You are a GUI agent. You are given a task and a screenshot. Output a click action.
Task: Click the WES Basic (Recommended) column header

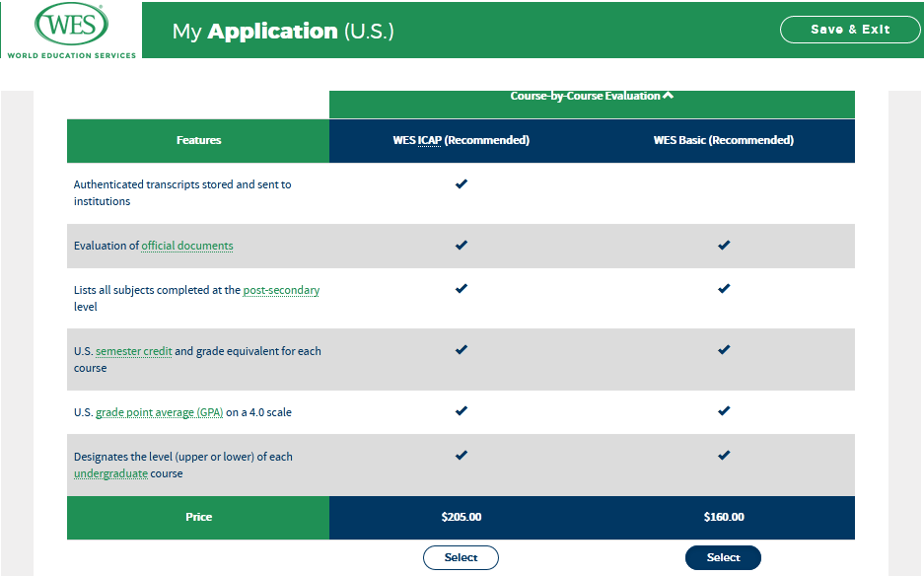coord(723,140)
